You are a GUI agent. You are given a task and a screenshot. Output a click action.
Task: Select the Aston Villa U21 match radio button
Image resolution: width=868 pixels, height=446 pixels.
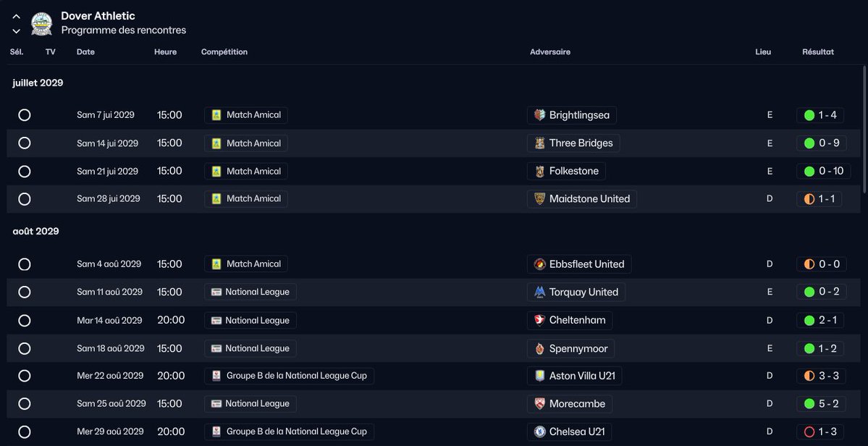pyautogui.click(x=25, y=376)
